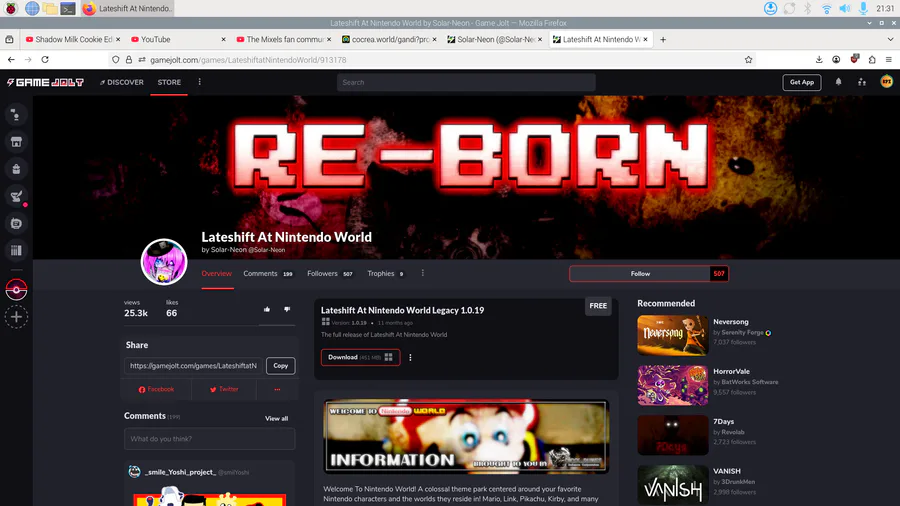900x506 pixels.
Task: Switch to the Followers tab
Action: click(330, 274)
